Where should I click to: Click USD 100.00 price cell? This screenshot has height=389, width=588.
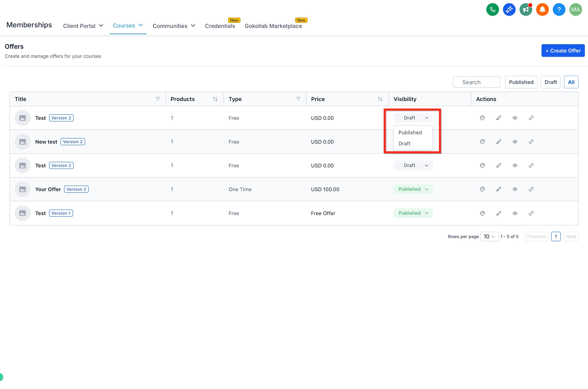pos(325,189)
